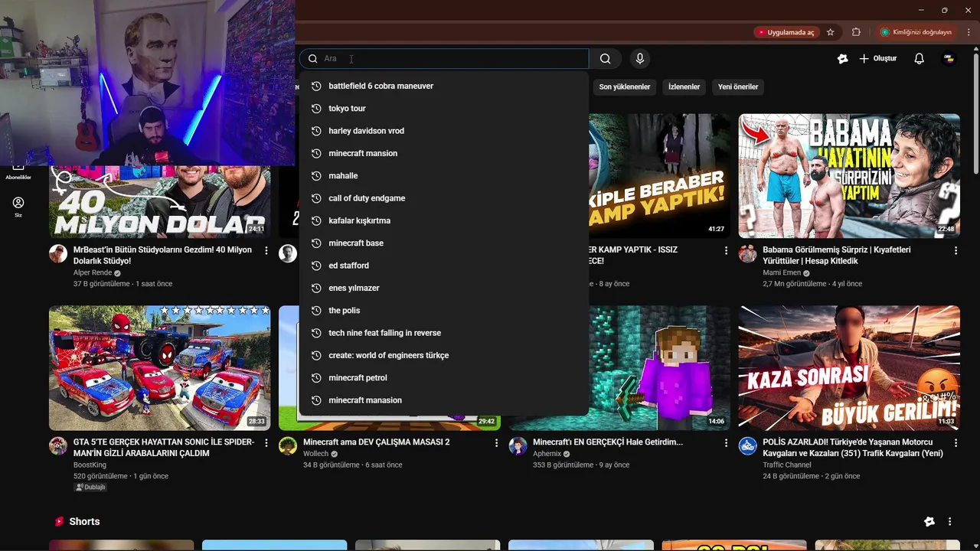This screenshot has height=551, width=980.
Task: Choose kafalar kışkırtma suggestion
Action: (x=444, y=220)
